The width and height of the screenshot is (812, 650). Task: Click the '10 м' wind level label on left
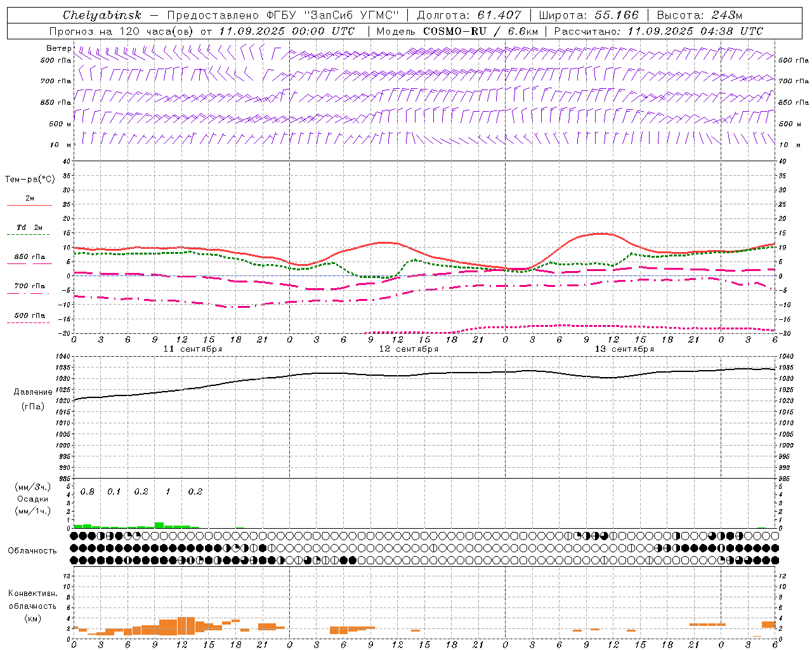[60, 145]
